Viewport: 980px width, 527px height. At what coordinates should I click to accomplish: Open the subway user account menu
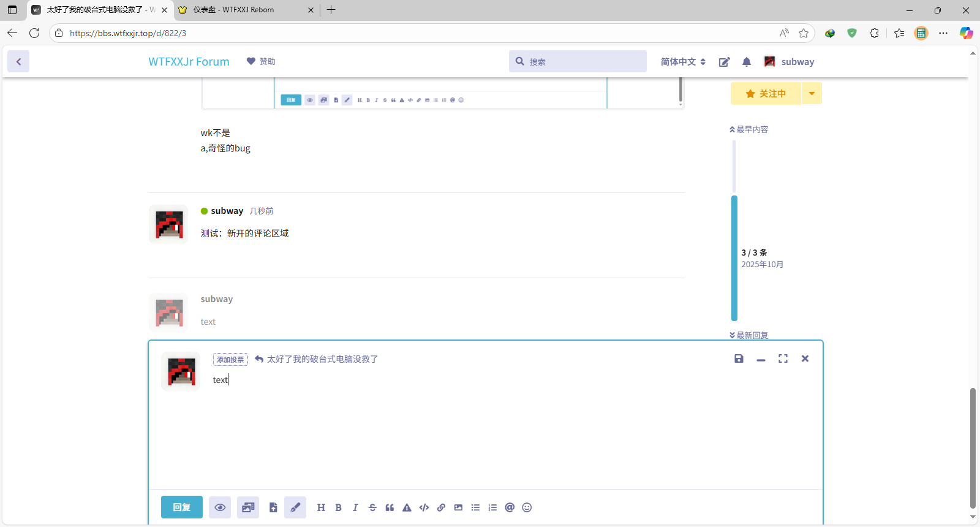point(789,62)
